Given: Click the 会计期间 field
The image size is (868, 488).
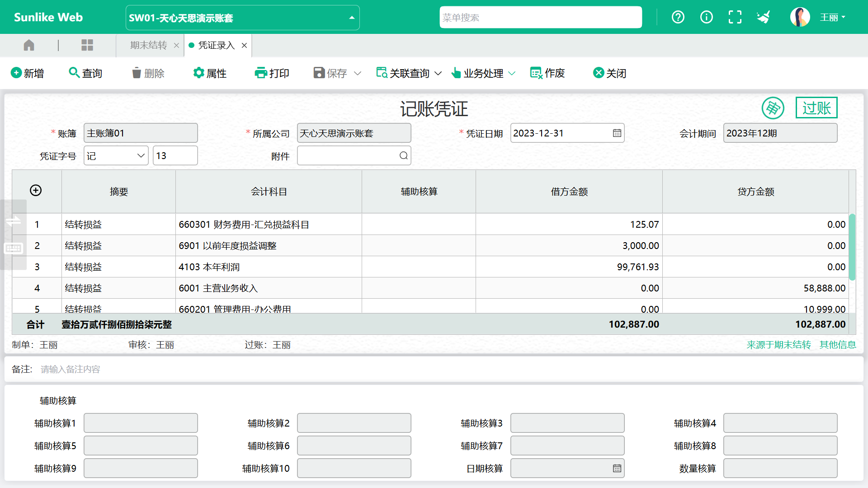Looking at the screenshot, I should (x=780, y=133).
